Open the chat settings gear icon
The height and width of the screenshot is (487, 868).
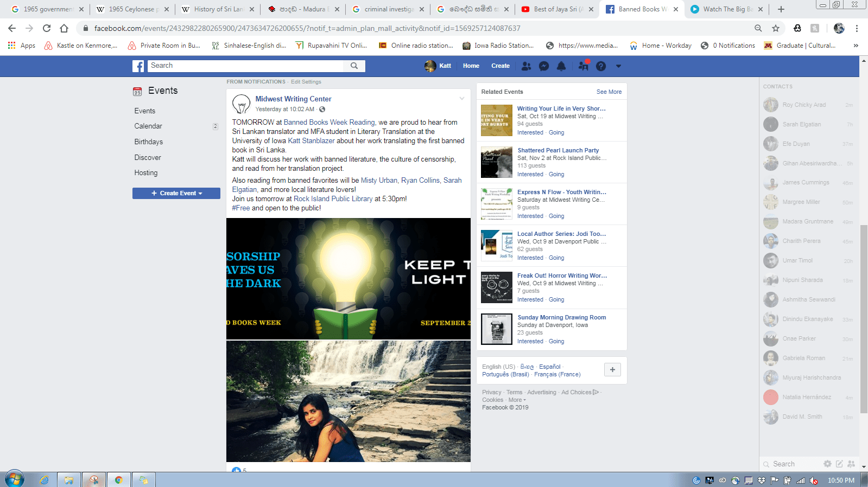pos(827,464)
